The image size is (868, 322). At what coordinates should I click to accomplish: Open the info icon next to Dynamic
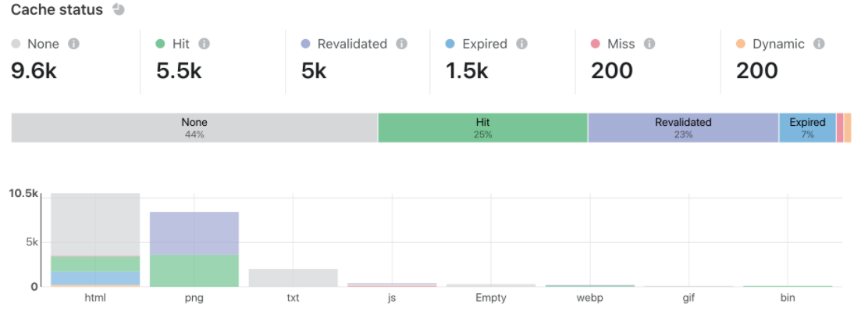click(820, 44)
